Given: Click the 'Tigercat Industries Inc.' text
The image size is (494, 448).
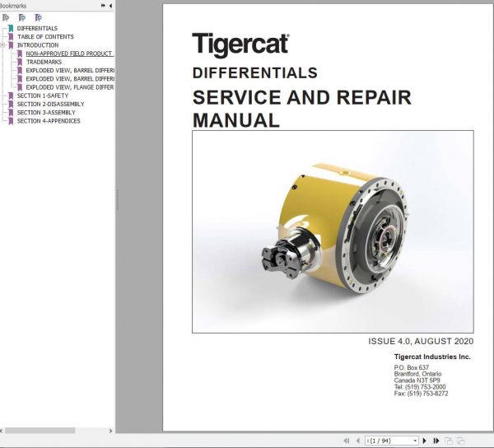Looking at the screenshot, I should 432,357.
